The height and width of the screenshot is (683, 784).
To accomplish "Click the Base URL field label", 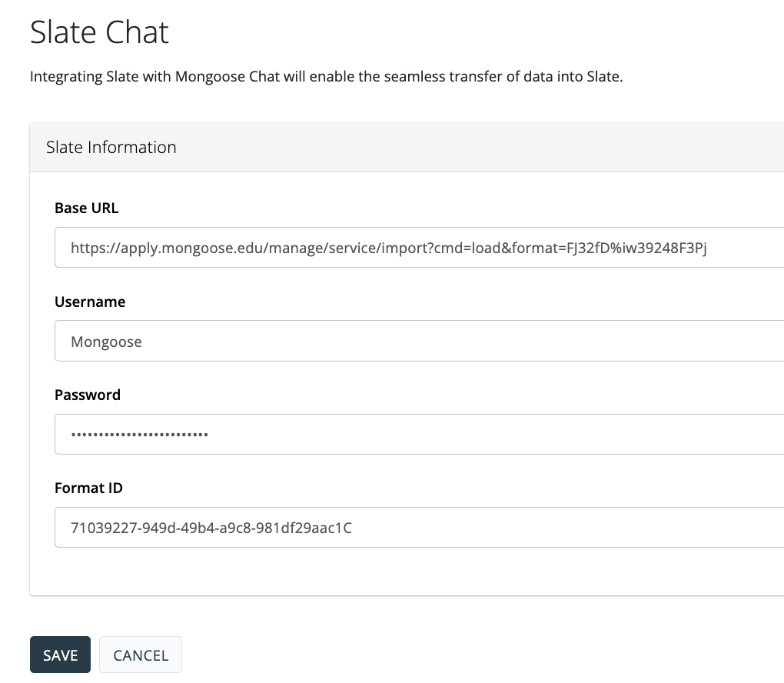I will [86, 208].
